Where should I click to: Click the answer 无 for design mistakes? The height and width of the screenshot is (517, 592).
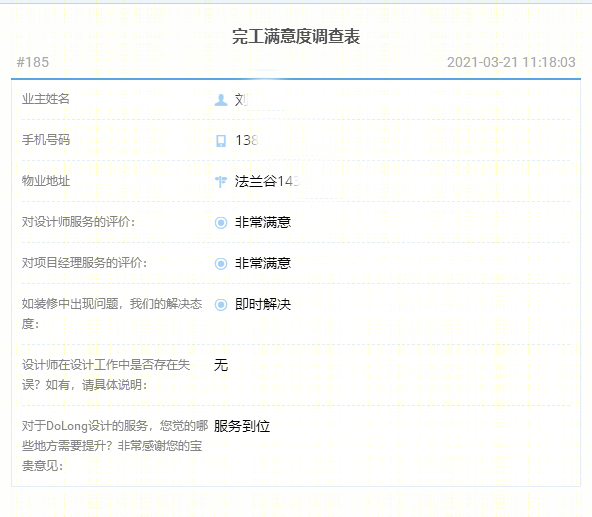point(221,365)
